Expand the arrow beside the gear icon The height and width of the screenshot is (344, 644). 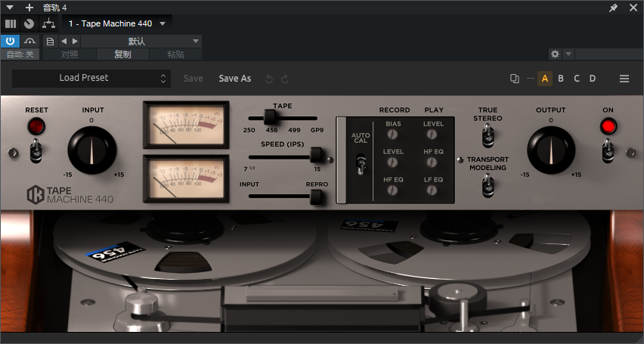[x=568, y=54]
